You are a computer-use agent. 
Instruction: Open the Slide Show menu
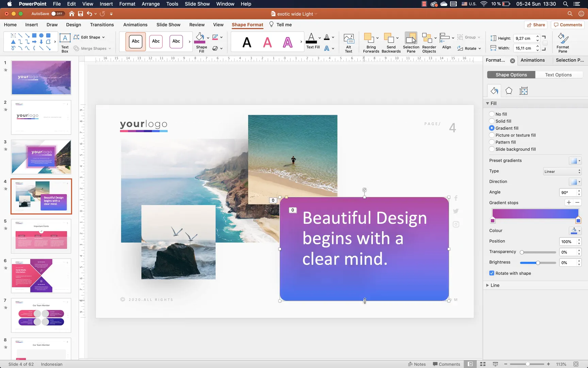click(x=197, y=4)
